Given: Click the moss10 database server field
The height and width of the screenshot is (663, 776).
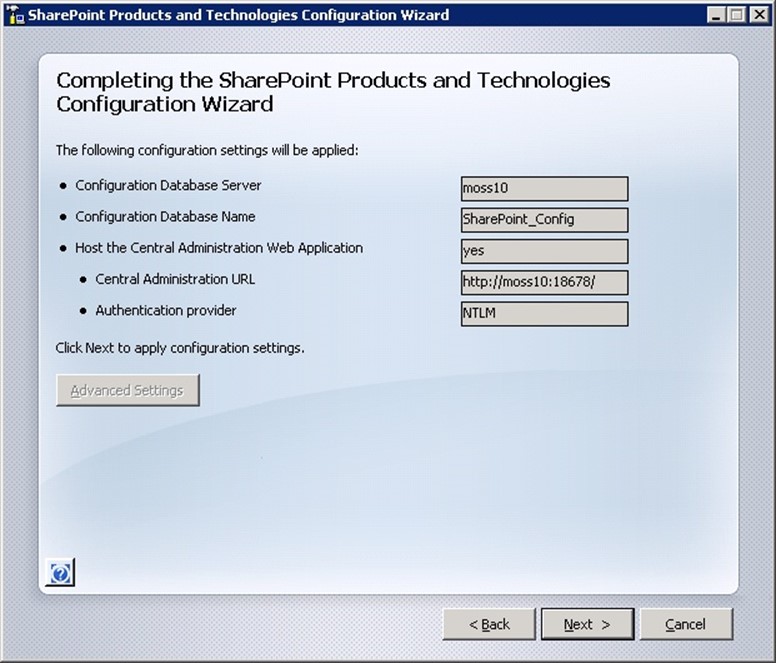Looking at the screenshot, I should click(544, 189).
